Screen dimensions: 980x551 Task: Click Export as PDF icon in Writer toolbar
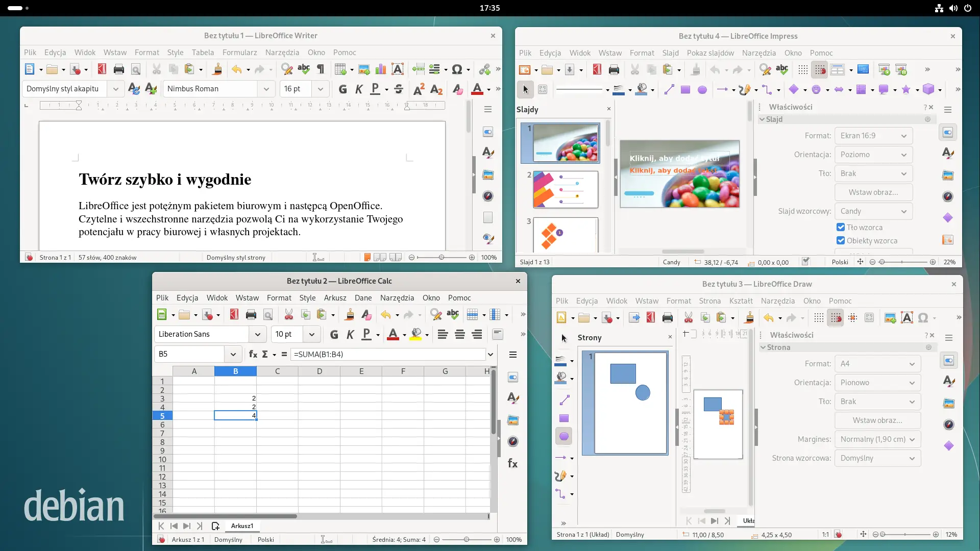pyautogui.click(x=102, y=69)
